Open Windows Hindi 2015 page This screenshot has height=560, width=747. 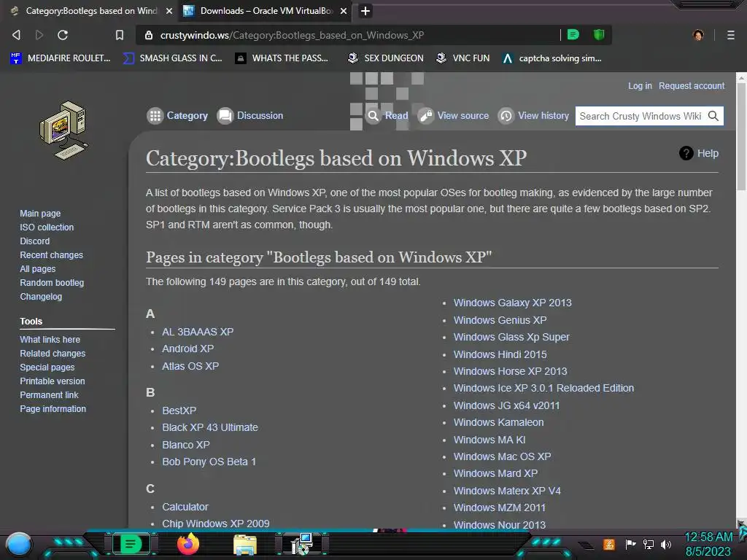tap(500, 354)
